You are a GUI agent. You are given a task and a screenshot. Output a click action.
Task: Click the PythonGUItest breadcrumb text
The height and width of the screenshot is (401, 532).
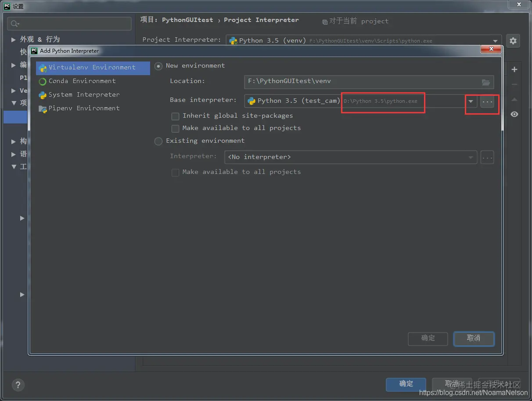(187, 20)
